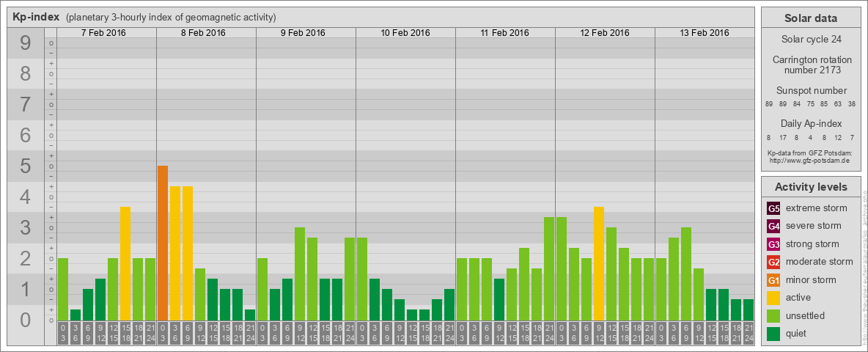Click the 'Kp-index' chart title
Viewport: 868px width, 352px height.
36,17
